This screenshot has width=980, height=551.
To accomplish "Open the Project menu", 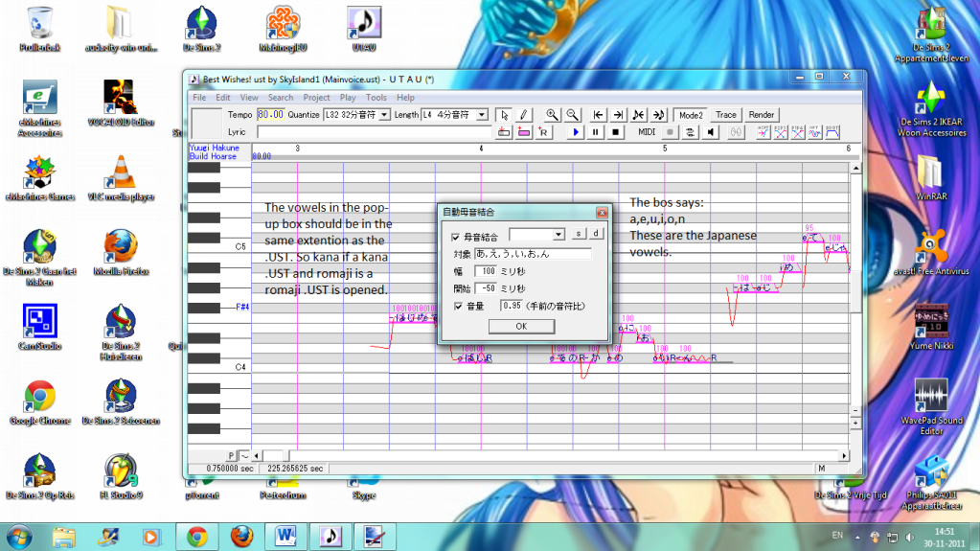I will [316, 98].
